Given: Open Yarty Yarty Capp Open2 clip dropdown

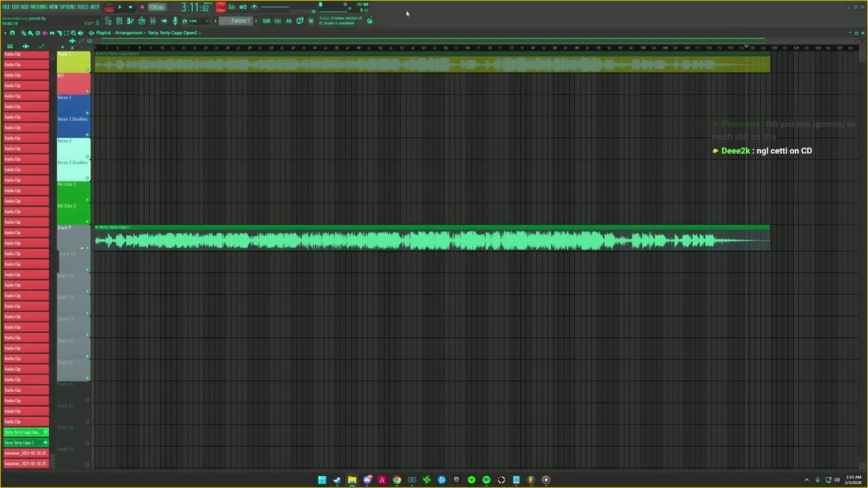Looking at the screenshot, I should tap(173, 33).
